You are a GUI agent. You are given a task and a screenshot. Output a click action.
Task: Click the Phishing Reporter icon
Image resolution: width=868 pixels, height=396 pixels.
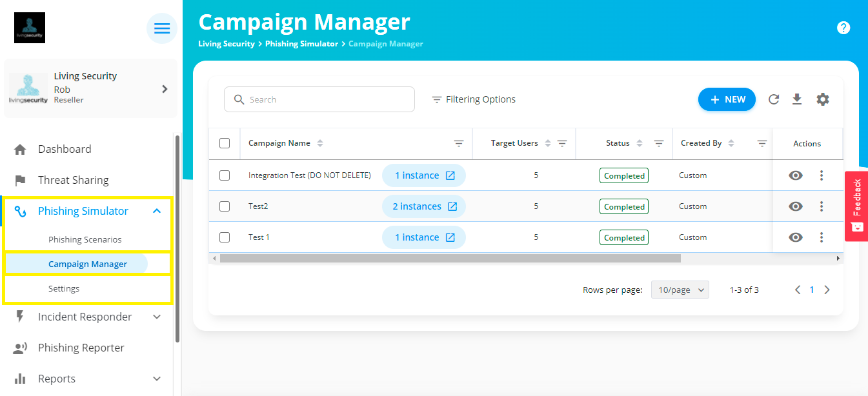pos(20,348)
